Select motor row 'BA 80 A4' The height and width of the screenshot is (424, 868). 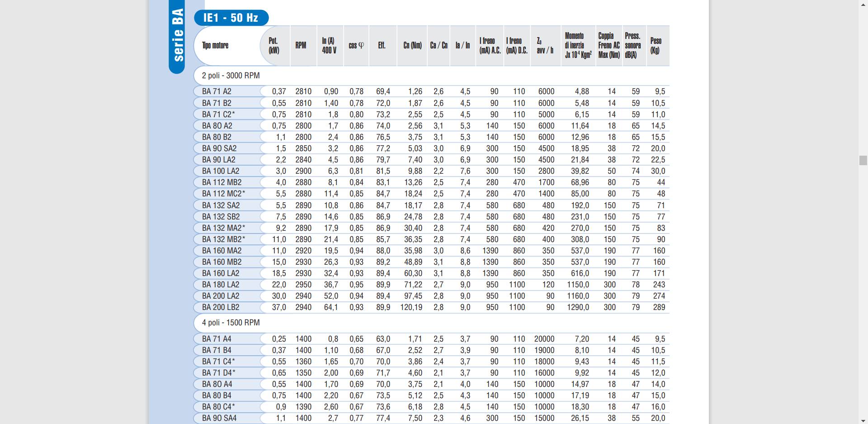432,384
